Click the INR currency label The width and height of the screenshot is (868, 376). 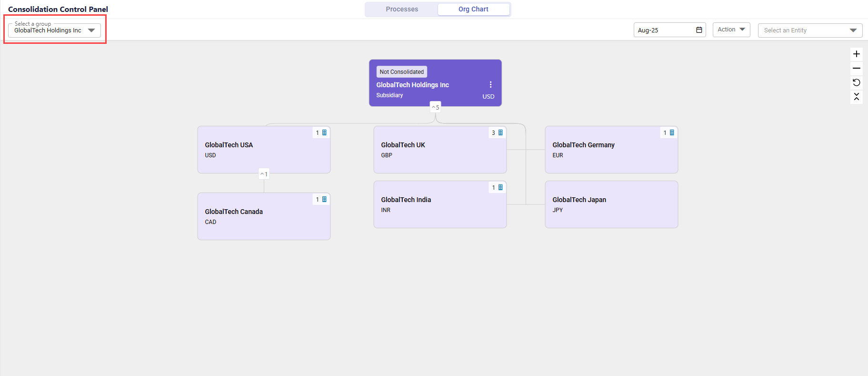[386, 210]
